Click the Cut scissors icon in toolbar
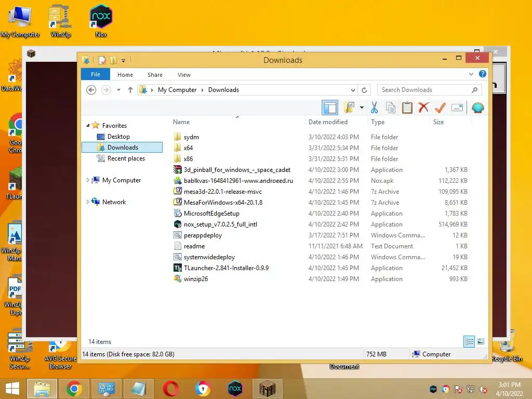 (374, 108)
